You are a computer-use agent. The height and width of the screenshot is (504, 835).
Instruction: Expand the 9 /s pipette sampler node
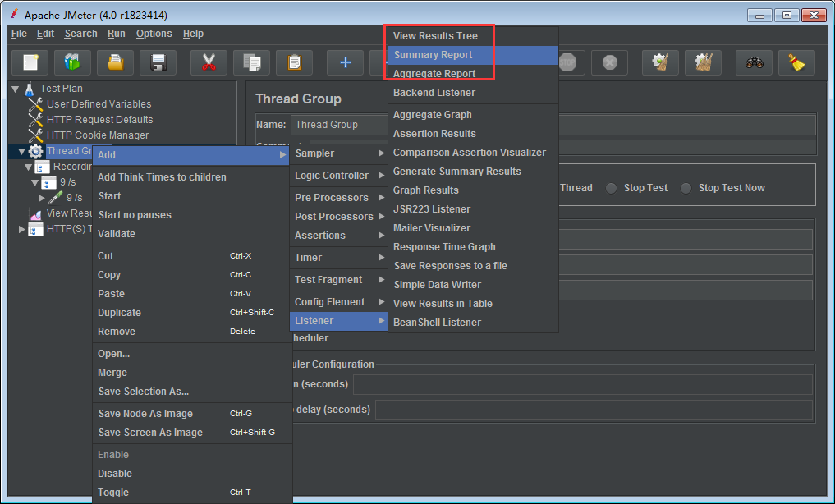click(42, 198)
